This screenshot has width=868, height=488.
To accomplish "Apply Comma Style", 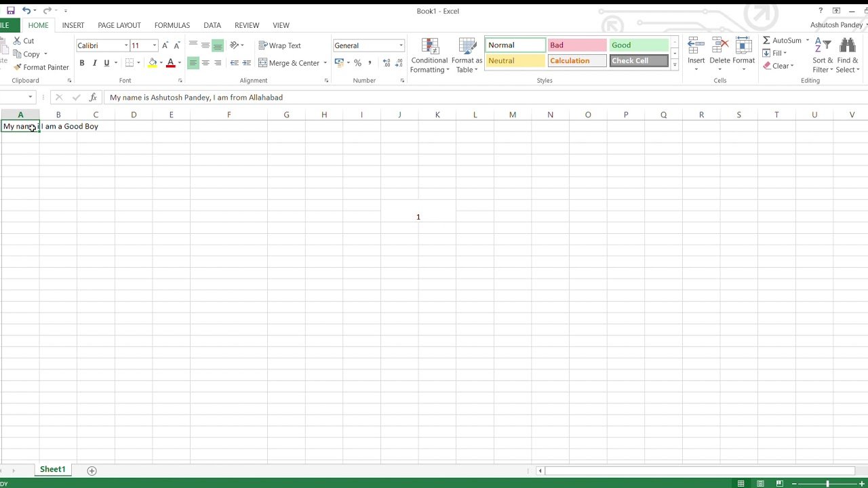I will point(370,63).
